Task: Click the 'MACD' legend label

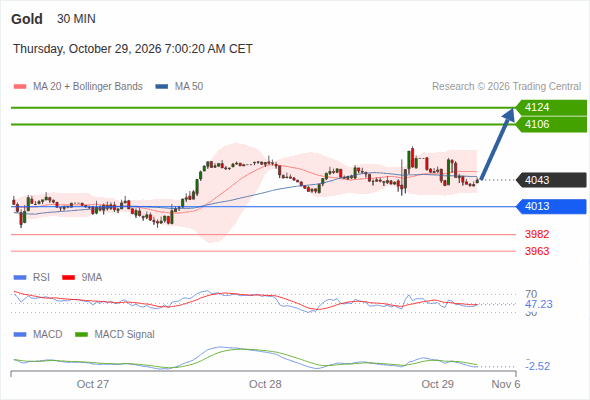Action: (x=48, y=335)
